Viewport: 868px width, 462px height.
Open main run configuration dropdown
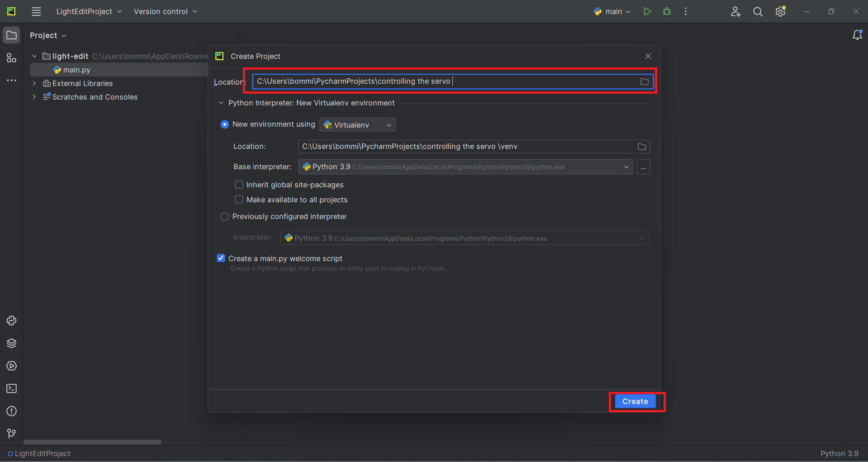(612, 12)
